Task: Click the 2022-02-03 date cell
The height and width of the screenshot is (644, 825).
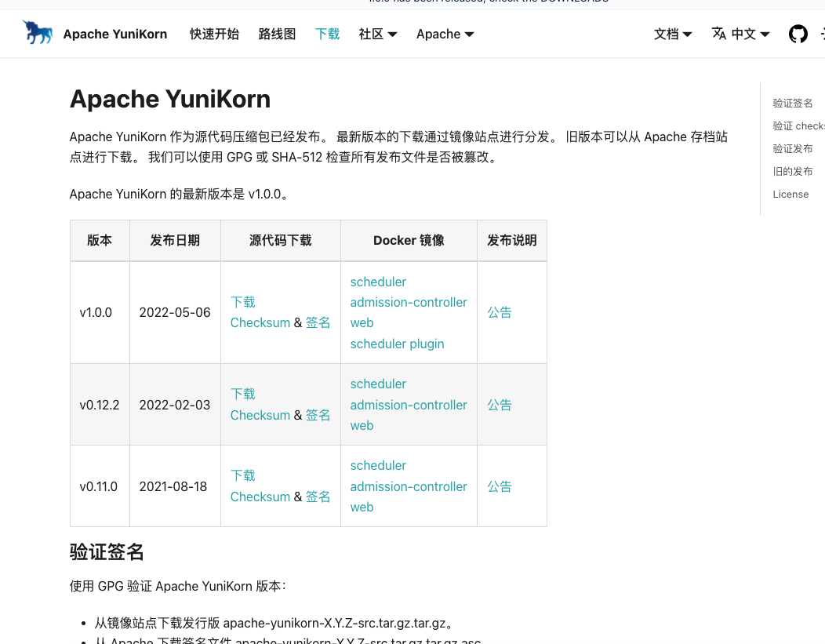Action: pos(175,405)
